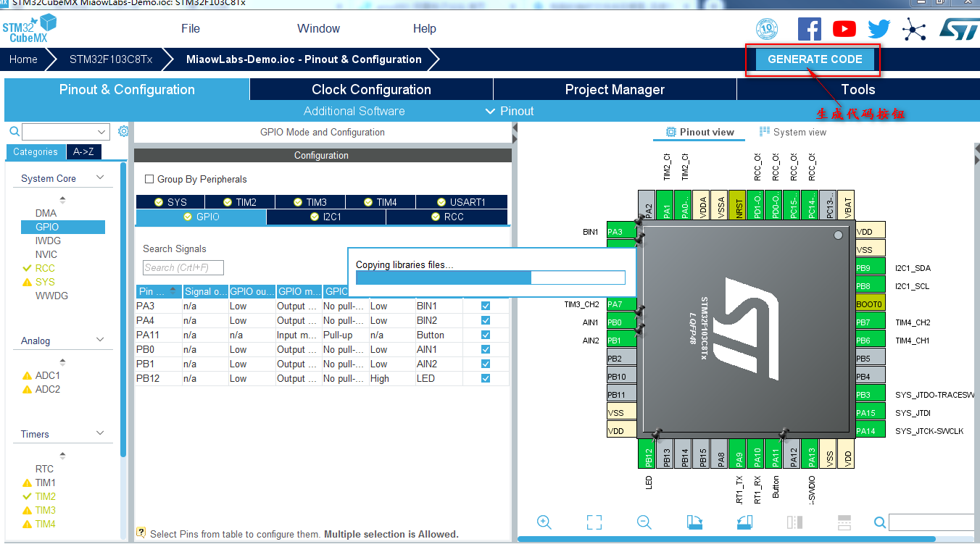Fit the chip view to window
Screen dimensions: 980x547
pos(594,522)
